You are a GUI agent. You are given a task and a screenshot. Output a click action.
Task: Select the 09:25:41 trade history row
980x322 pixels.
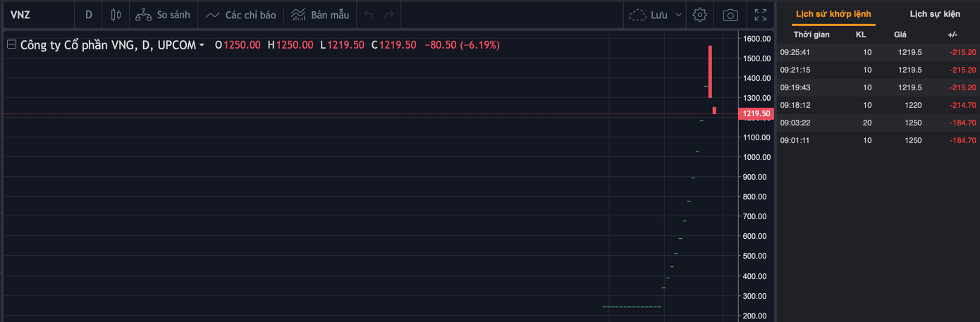pyautogui.click(x=877, y=52)
